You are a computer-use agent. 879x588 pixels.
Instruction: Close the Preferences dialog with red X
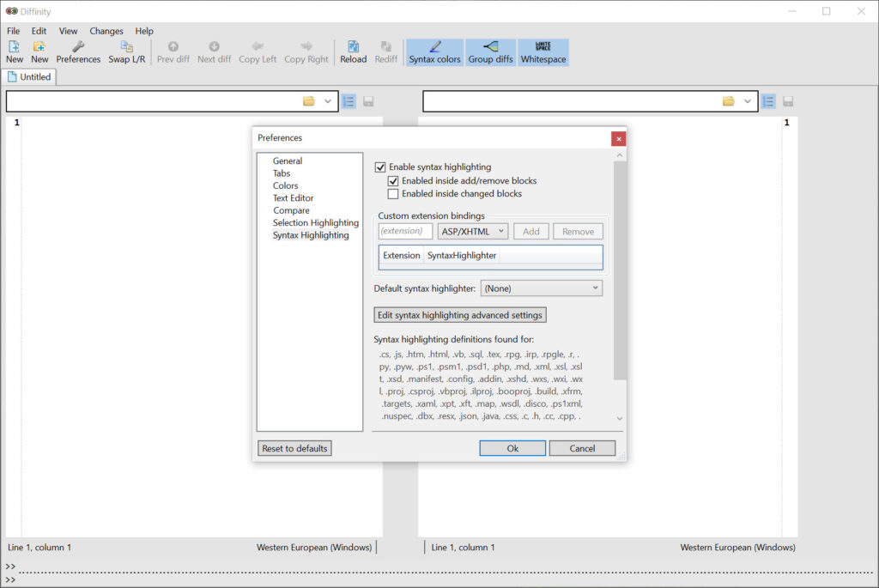[618, 138]
